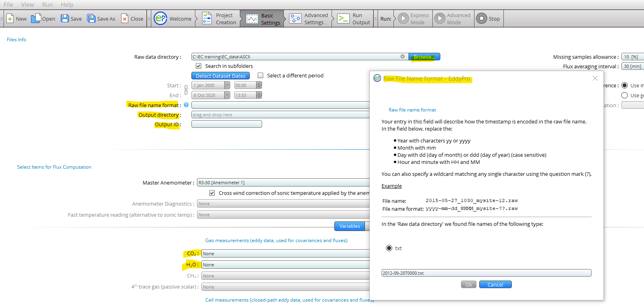Image resolution: width=644 pixels, height=306 pixels.
Task: Click the end time stepper arrows
Action: click(x=259, y=95)
